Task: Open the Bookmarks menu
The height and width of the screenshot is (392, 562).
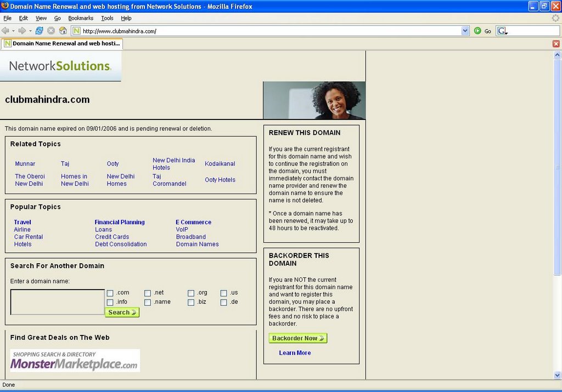Action: (x=81, y=18)
